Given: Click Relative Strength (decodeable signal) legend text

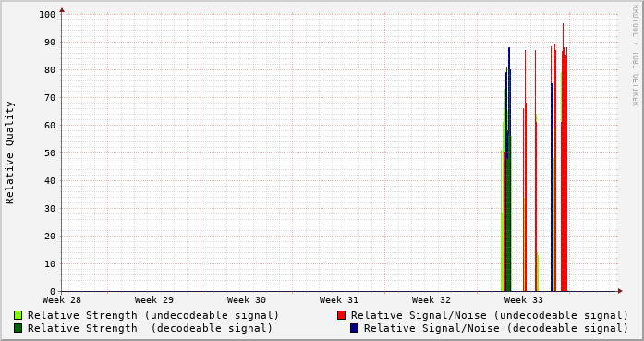Looking at the screenshot, I should [150, 328].
